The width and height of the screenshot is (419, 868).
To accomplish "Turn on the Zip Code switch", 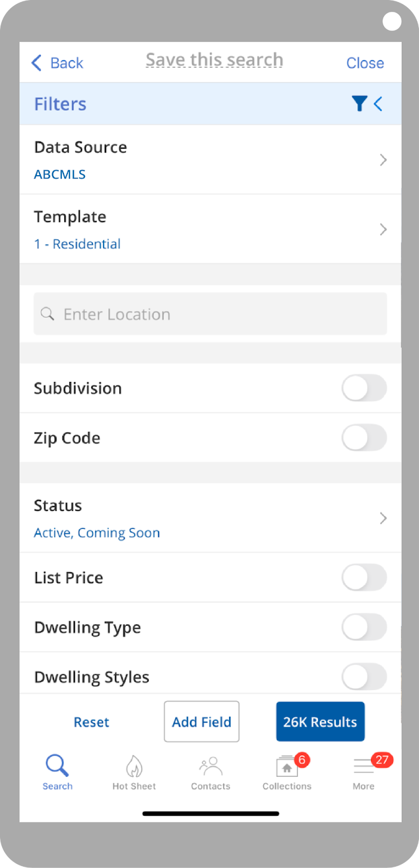I will 364,438.
